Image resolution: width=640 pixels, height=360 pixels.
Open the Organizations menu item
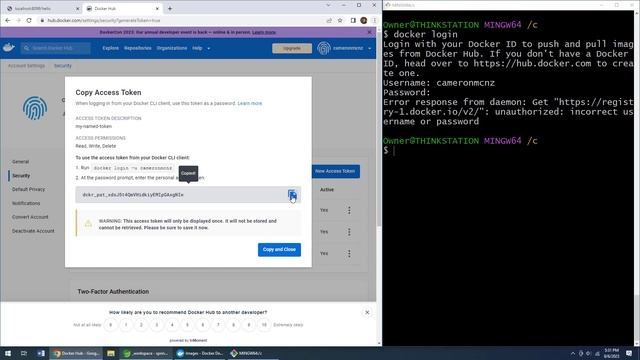[172, 48]
